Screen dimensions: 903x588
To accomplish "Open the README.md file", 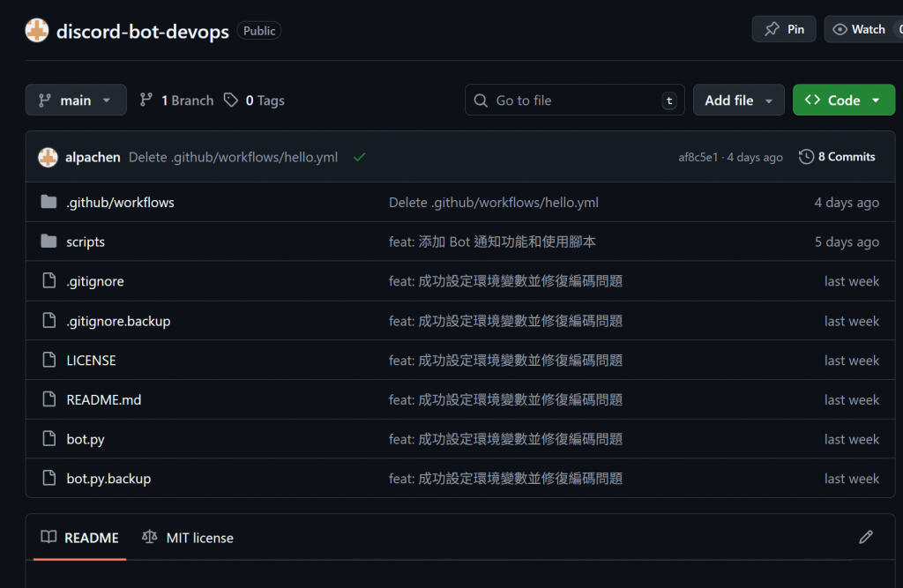I will (104, 399).
